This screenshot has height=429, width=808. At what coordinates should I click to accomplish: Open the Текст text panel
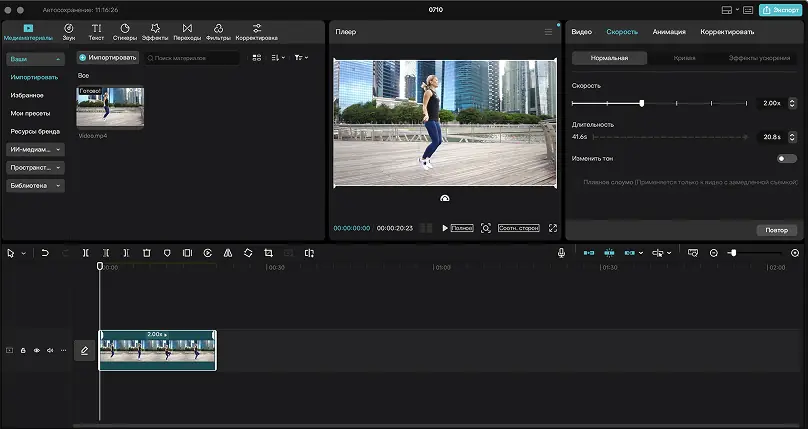[96, 32]
